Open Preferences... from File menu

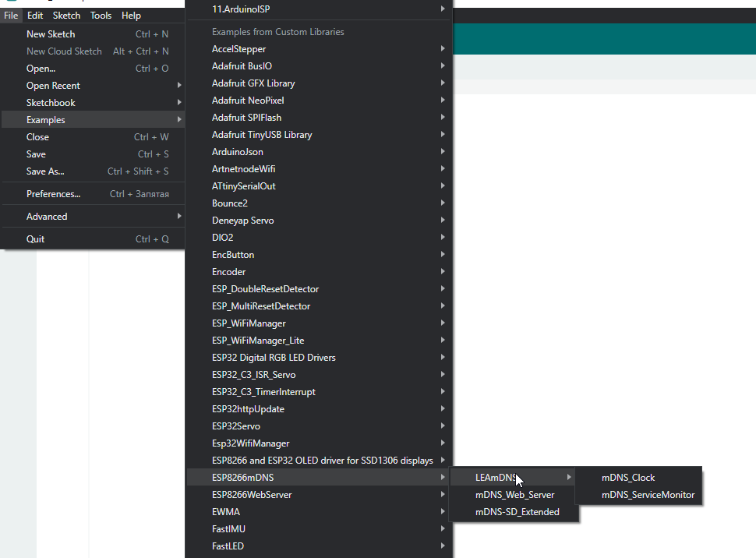pyautogui.click(x=93, y=194)
